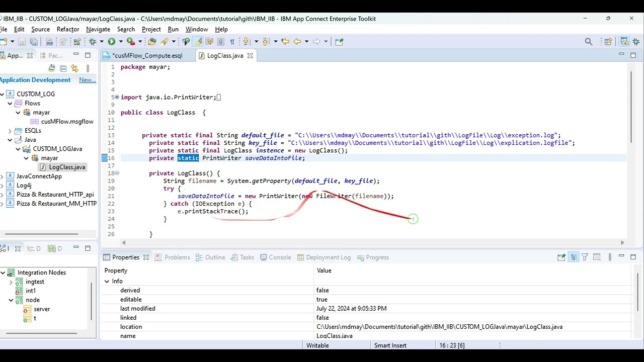This screenshot has height=362, width=644.
Task: Toggle Show Whitespace Characters pilcrow icon
Action: [232, 42]
